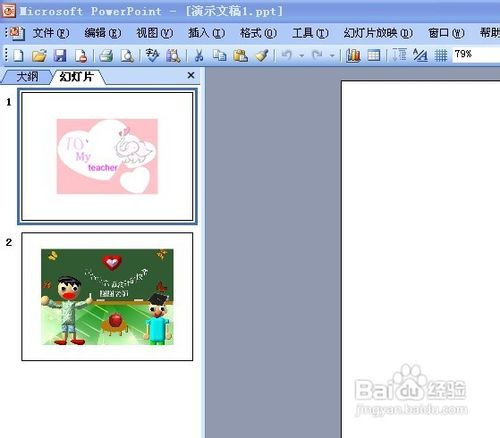Open the 工具(T) menu

pyautogui.click(x=310, y=33)
